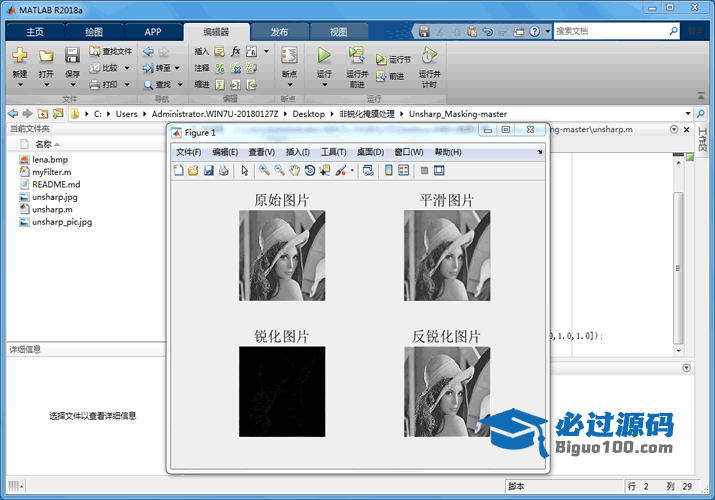Expand the Breakpoints (断点) dropdown arrow
Screen dimensions: 715x500
point(290,84)
